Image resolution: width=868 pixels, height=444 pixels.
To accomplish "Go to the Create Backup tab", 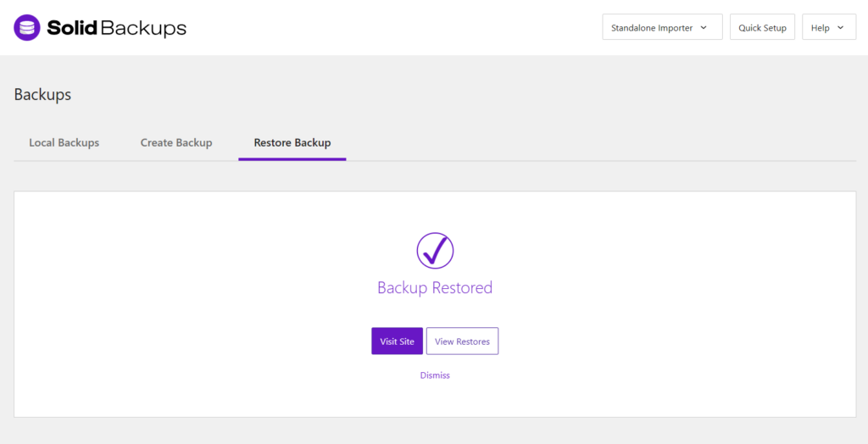I will [x=176, y=142].
